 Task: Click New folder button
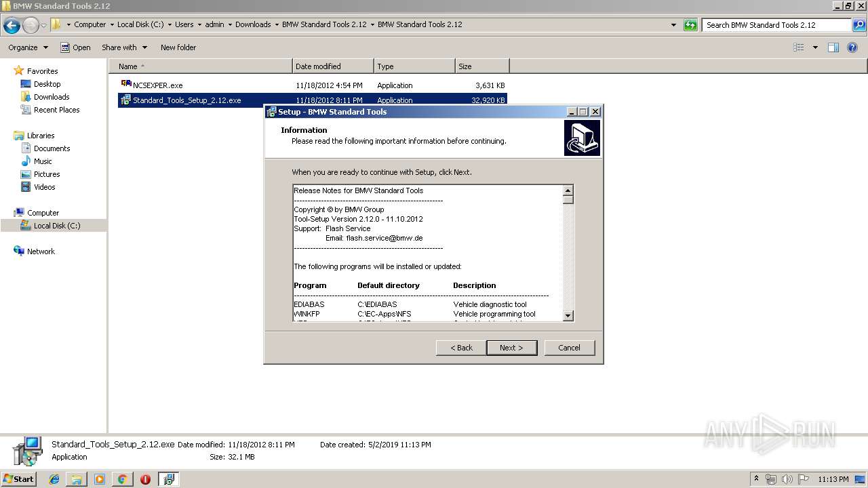[178, 47]
